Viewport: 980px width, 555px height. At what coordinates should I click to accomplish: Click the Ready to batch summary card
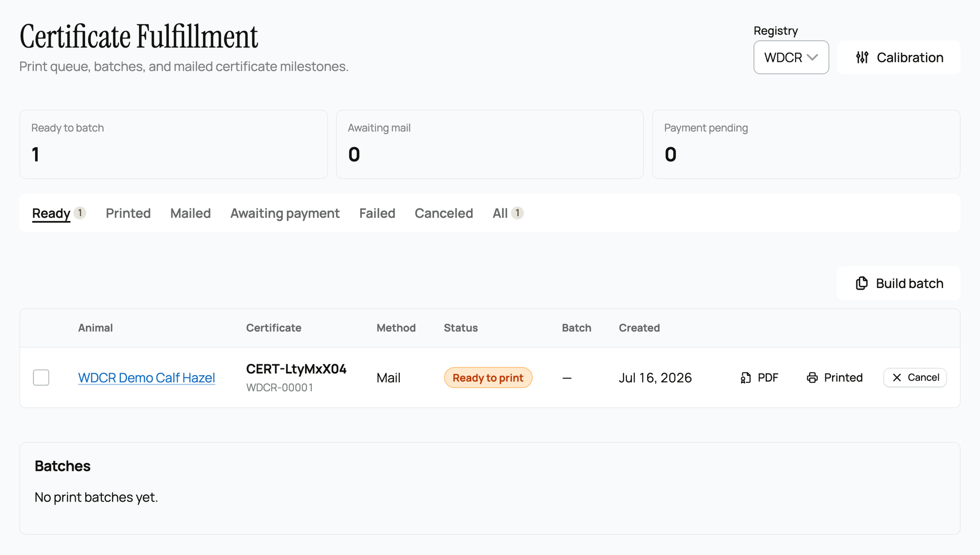coord(173,144)
